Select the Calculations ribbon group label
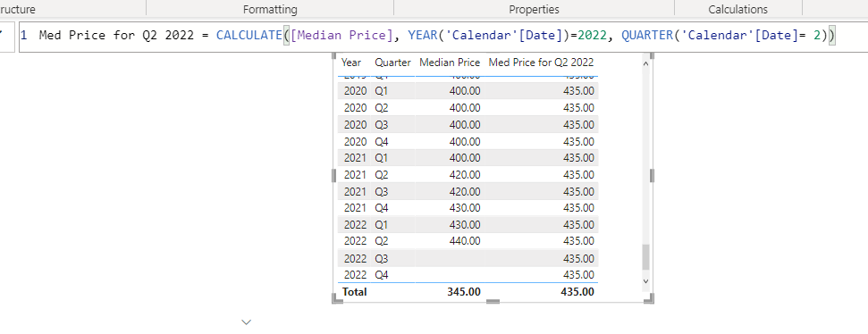Image resolution: width=868 pixels, height=334 pixels. [737, 10]
